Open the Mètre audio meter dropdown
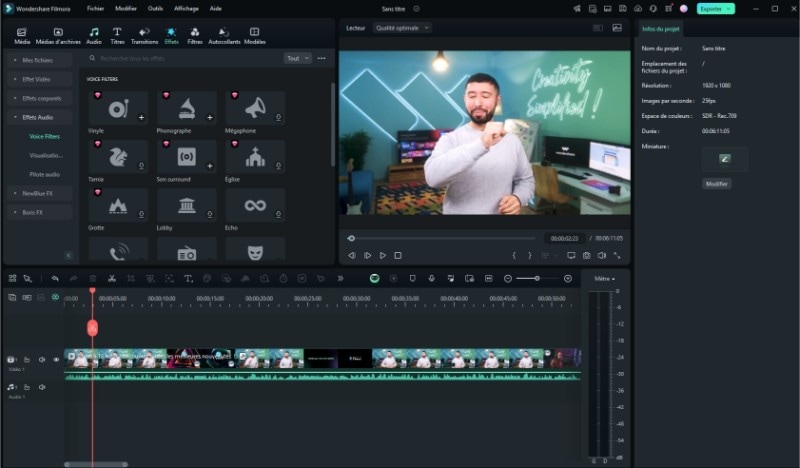 [605, 279]
